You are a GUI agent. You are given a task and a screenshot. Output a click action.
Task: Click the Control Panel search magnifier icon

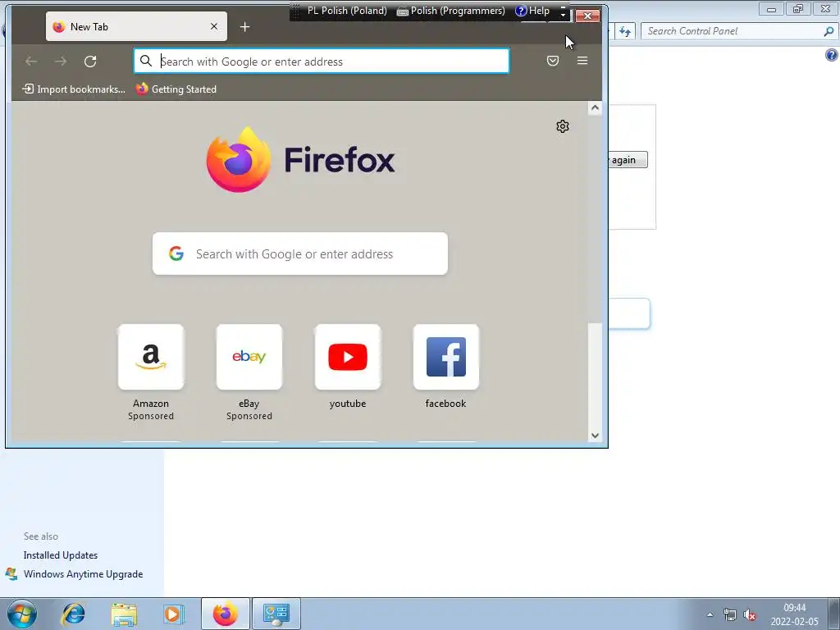click(829, 31)
